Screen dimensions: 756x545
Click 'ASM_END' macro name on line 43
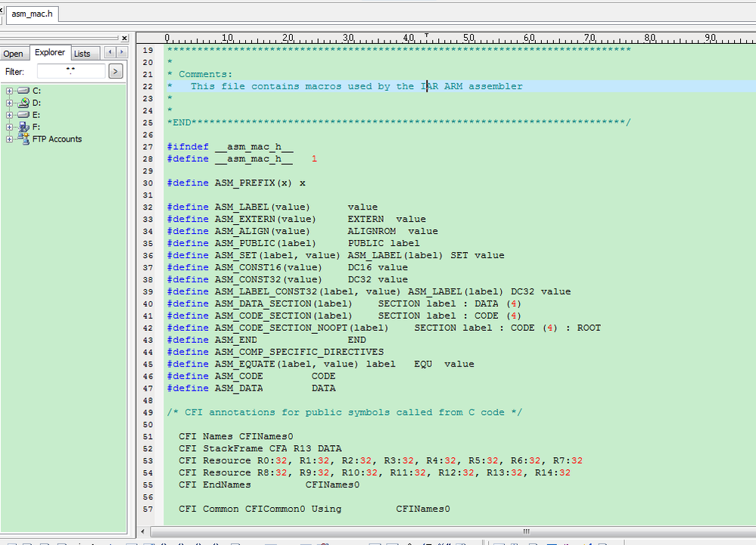click(x=236, y=340)
